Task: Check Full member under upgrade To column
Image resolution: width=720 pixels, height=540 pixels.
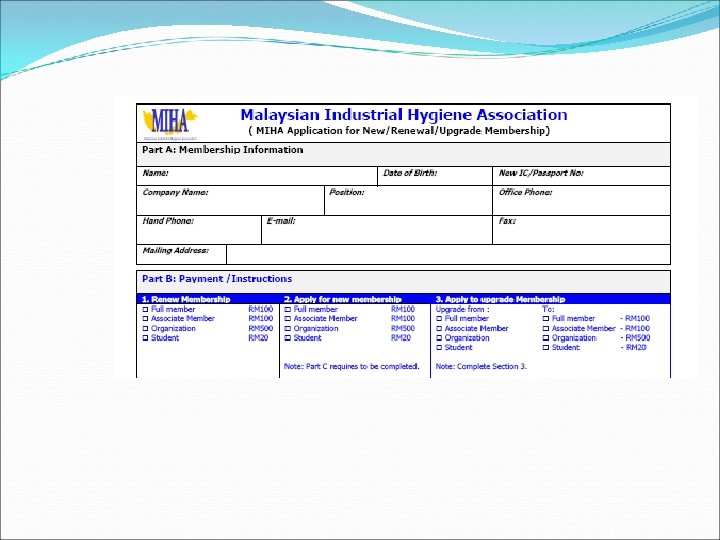Action: [546, 319]
